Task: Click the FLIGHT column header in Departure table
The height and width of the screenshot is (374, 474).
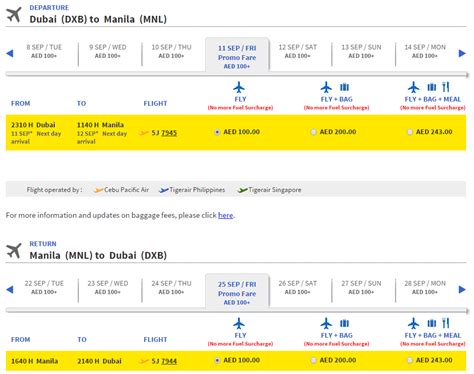Action: [x=155, y=104]
